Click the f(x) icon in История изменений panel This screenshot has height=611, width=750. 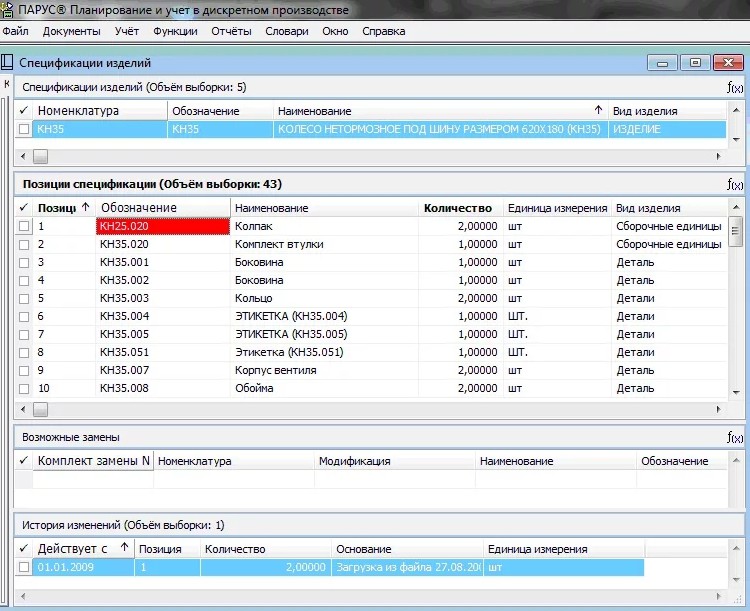[736, 526]
